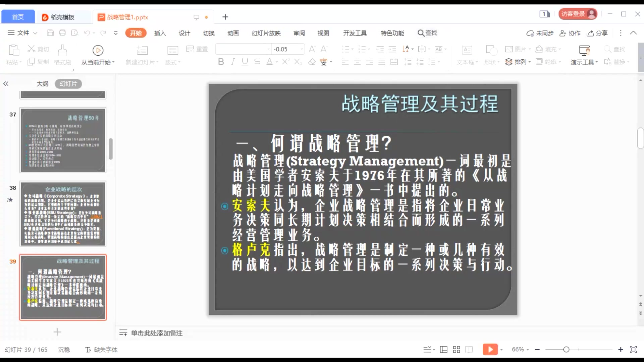Justify text alignment
Viewport: 644px width, 362px height.
382,62
